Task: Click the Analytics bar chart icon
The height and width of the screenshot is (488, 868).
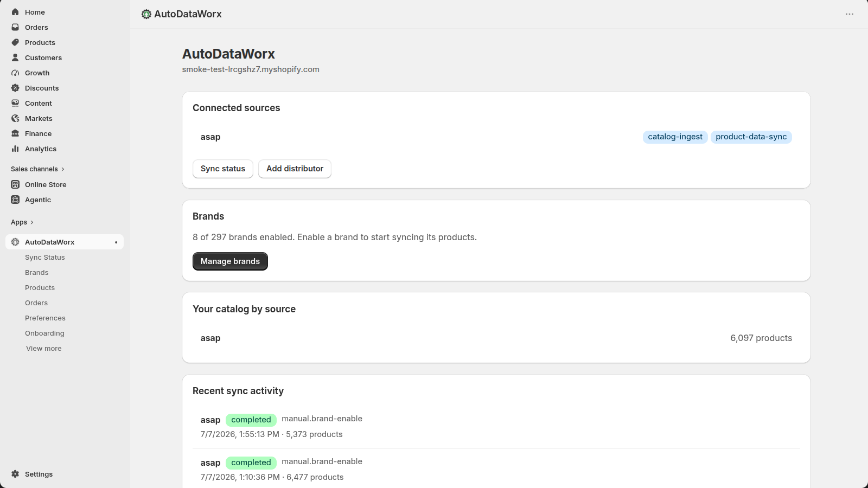Action: (15, 149)
